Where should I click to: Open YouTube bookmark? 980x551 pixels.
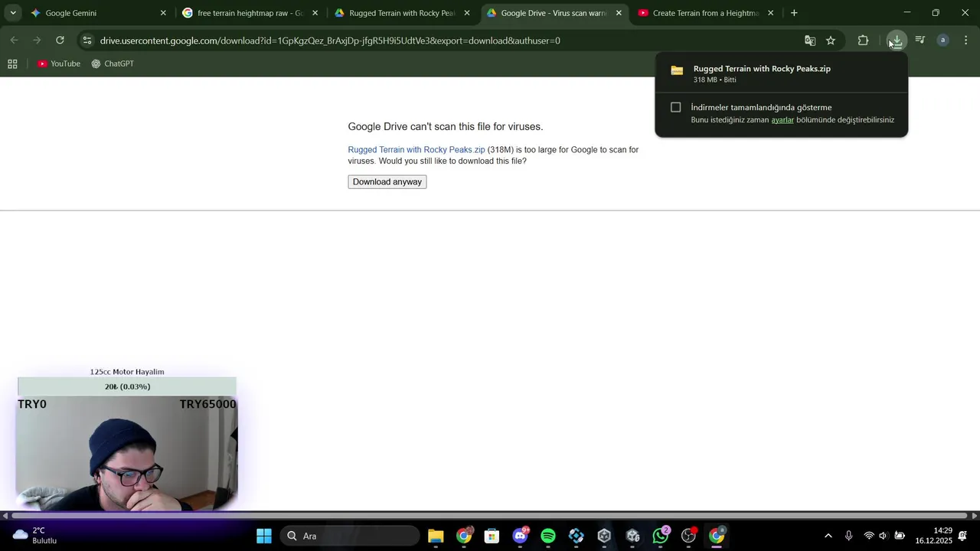59,64
